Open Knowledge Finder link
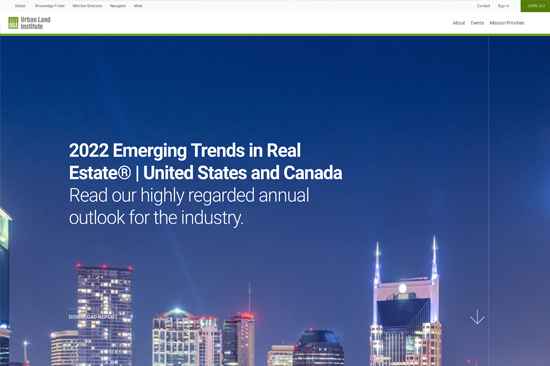The image size is (550, 366). pyautogui.click(x=50, y=6)
